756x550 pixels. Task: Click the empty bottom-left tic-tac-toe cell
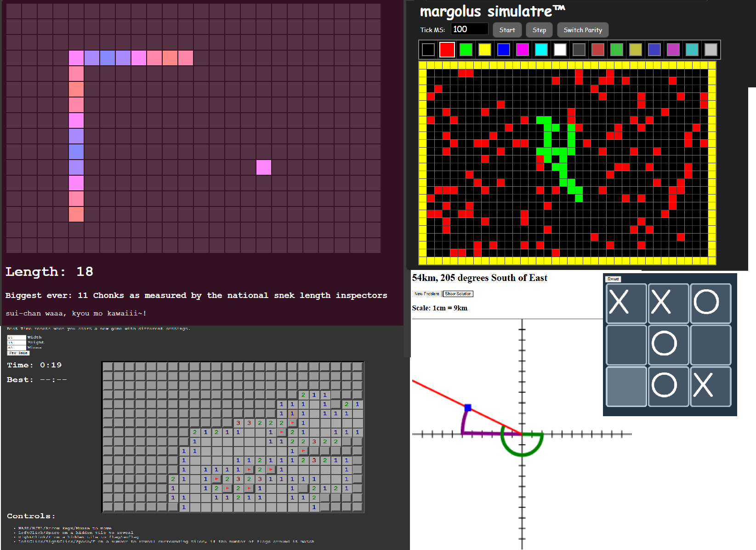[x=626, y=386]
